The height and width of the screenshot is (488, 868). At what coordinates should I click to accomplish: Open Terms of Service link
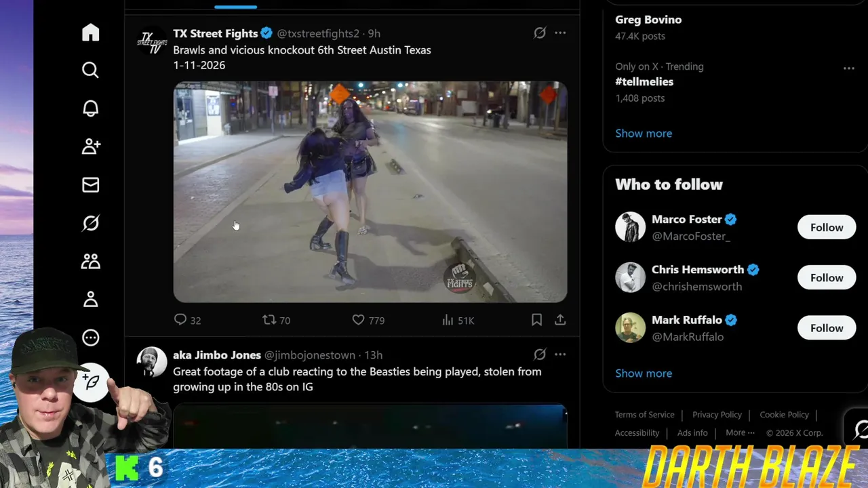644,415
